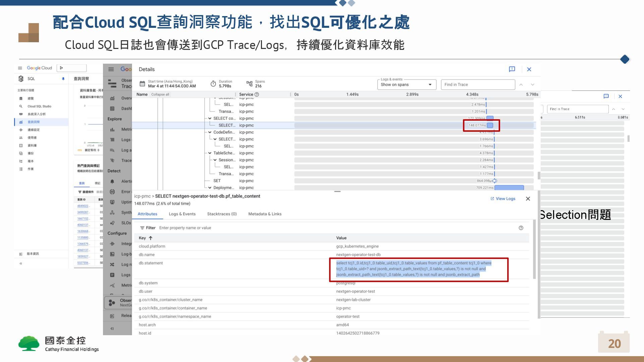Close the span attributes panel
Image resolution: width=644 pixels, height=362 pixels.
pos(528,199)
